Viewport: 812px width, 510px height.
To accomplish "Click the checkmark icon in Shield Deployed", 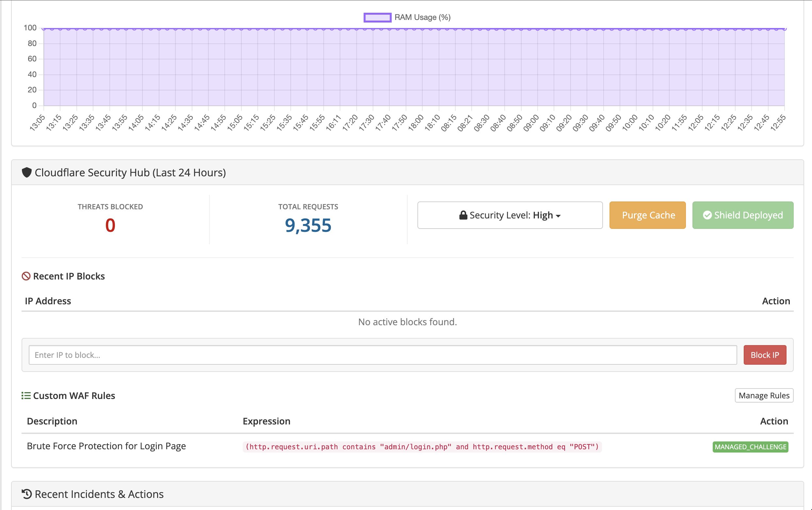I will [707, 215].
